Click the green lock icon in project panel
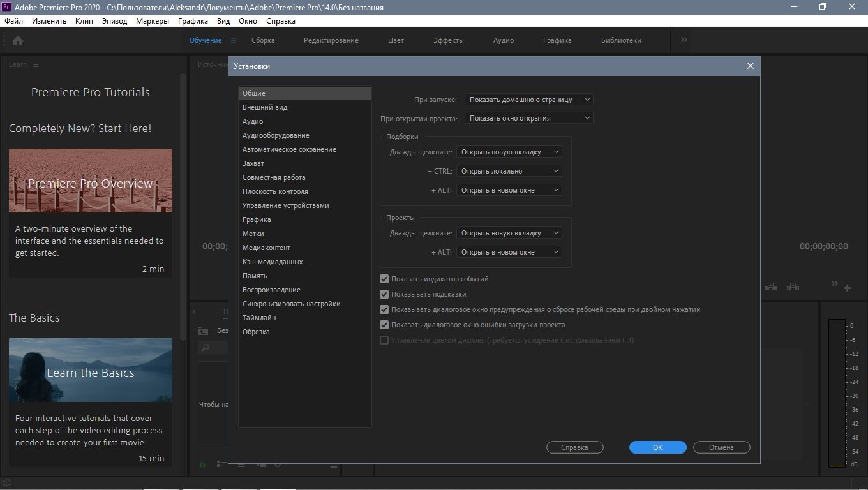Screen dimensions: 868x490 click(x=203, y=464)
